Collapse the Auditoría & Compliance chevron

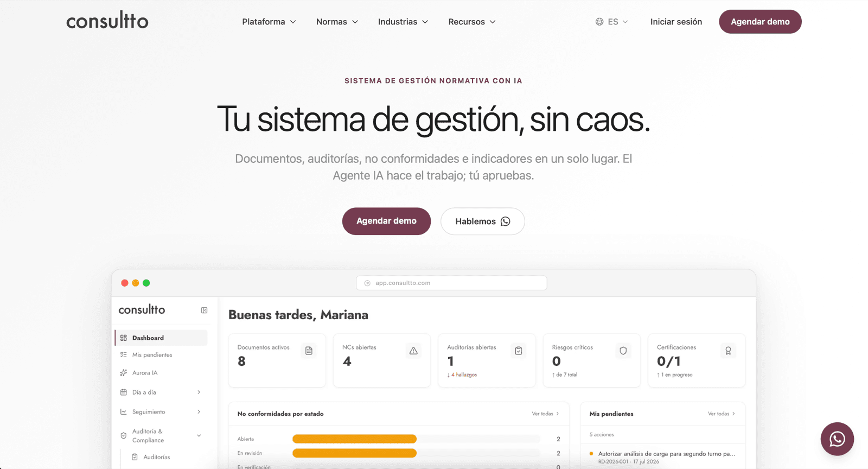(199, 435)
